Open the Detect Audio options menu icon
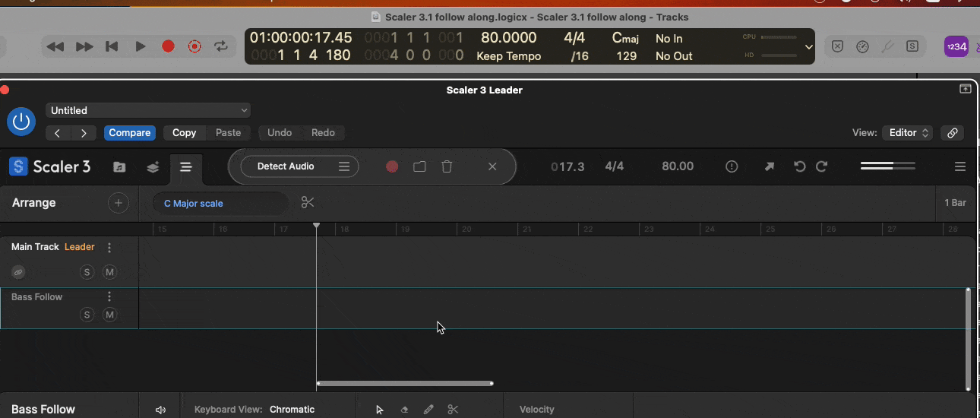The width and height of the screenshot is (980, 418). pyautogui.click(x=343, y=166)
